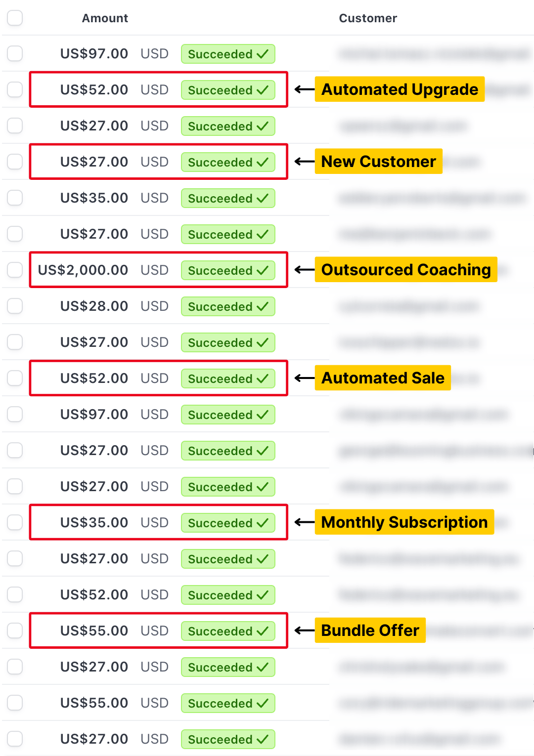Click the Customer column header
This screenshot has width=534, height=756.
[x=367, y=18]
